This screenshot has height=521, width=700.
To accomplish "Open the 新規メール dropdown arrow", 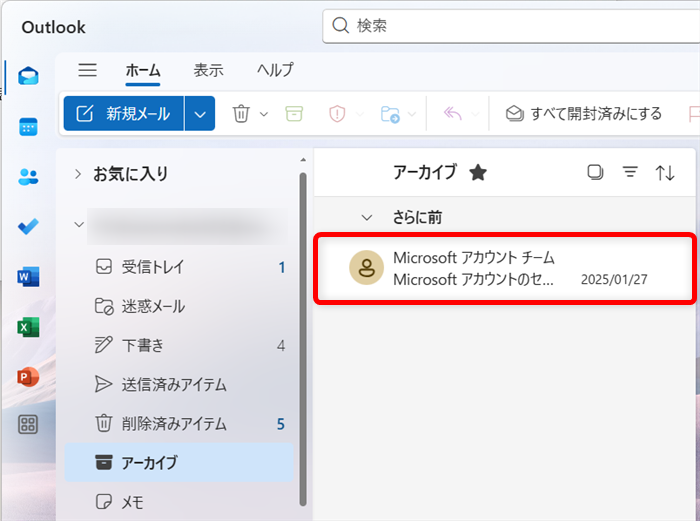I will [200, 114].
